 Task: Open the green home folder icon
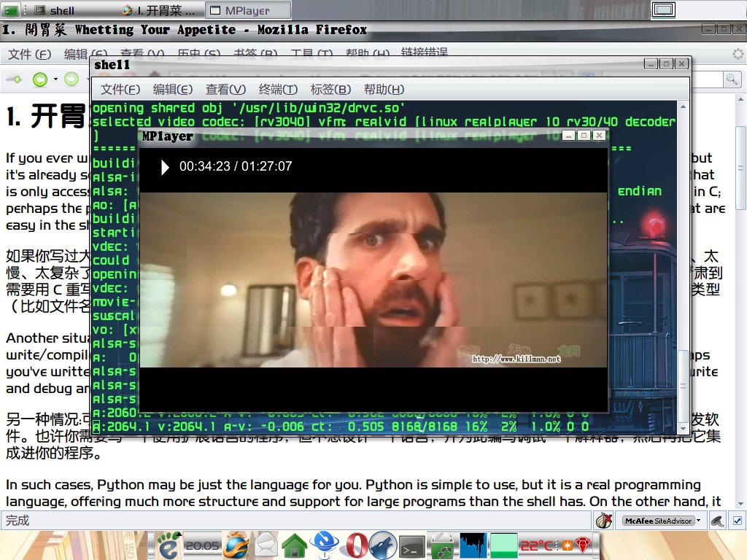(x=295, y=545)
